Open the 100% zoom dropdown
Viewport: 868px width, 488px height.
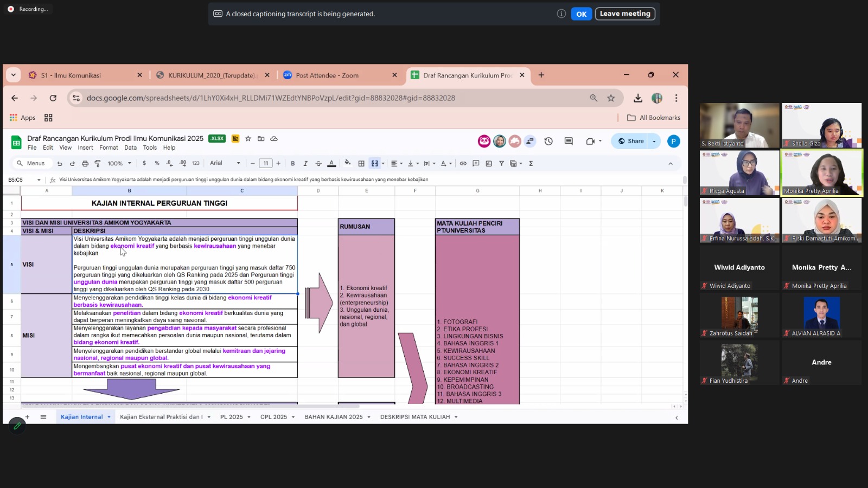pos(119,163)
